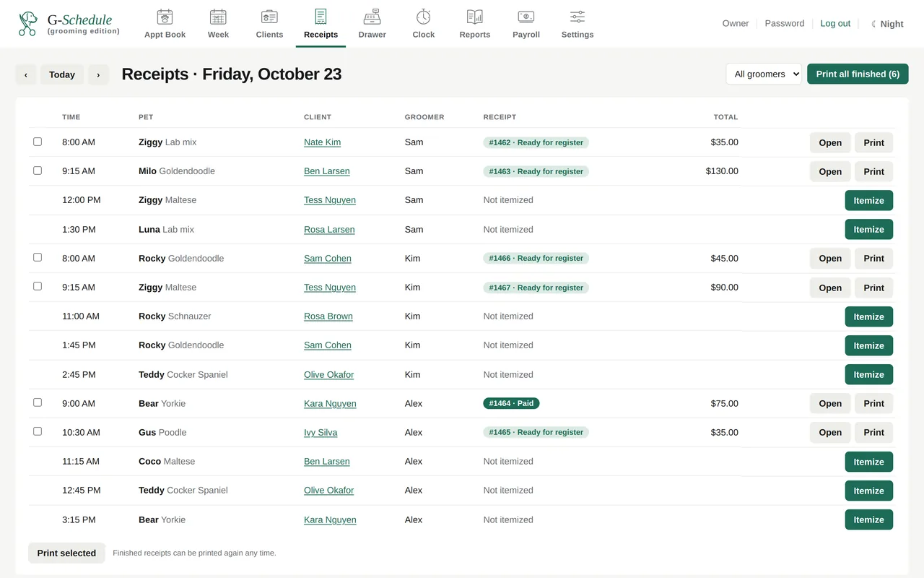Open the Appt Book calendar icon

165,17
